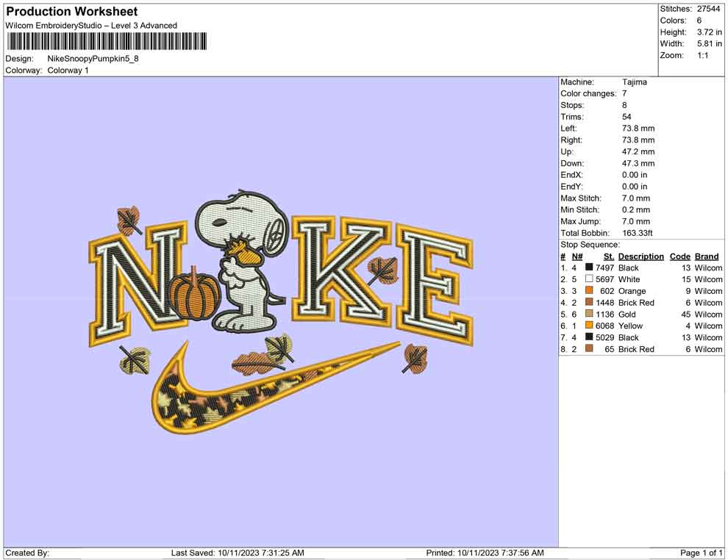
Task: Click the yellow swatch for 6068
Action: click(589, 326)
